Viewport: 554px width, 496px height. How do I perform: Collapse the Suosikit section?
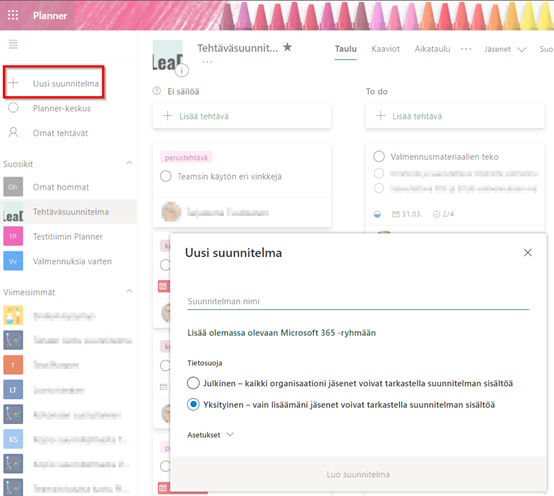(129, 163)
